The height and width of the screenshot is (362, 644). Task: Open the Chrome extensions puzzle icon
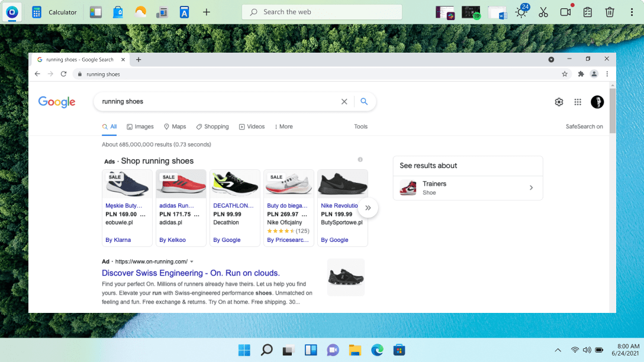(581, 74)
